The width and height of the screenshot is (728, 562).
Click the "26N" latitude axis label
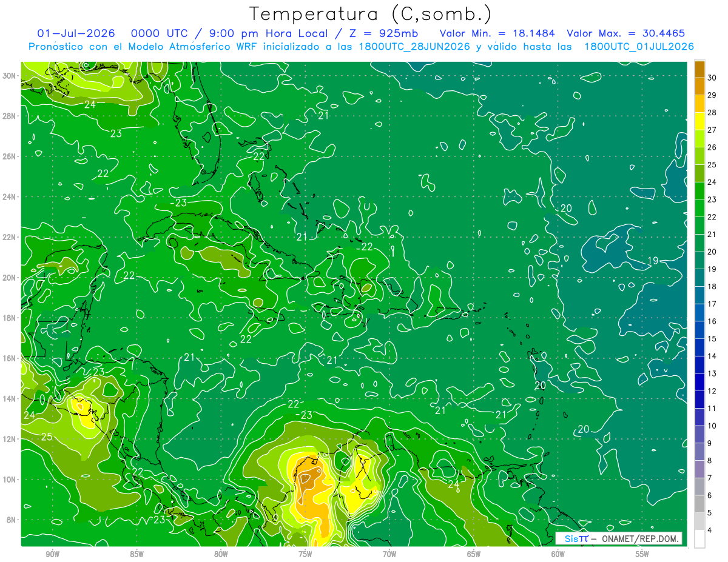pyautogui.click(x=10, y=156)
